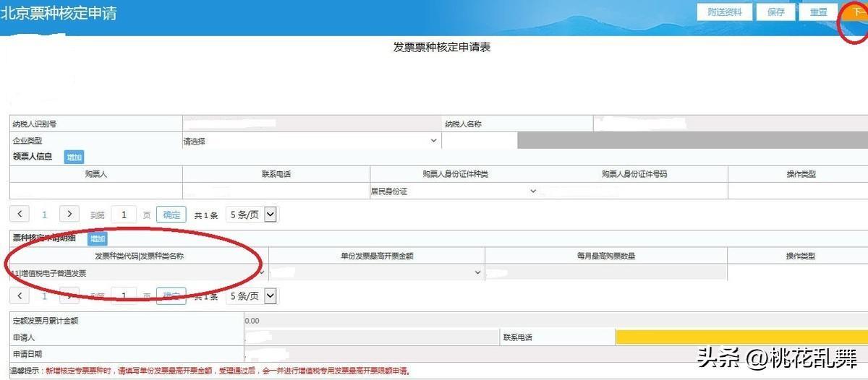Click the 重置 reset button
This screenshot has height=380, width=868.
pyautogui.click(x=818, y=12)
